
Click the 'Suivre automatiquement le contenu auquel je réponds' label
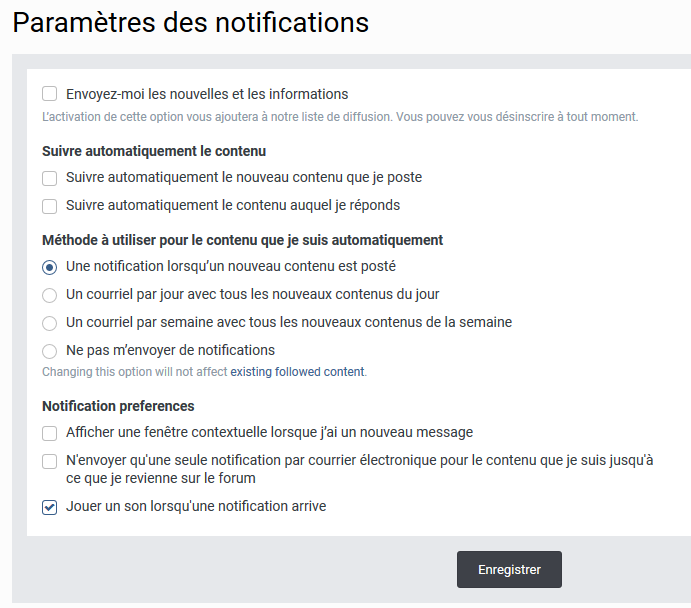pyautogui.click(x=233, y=206)
